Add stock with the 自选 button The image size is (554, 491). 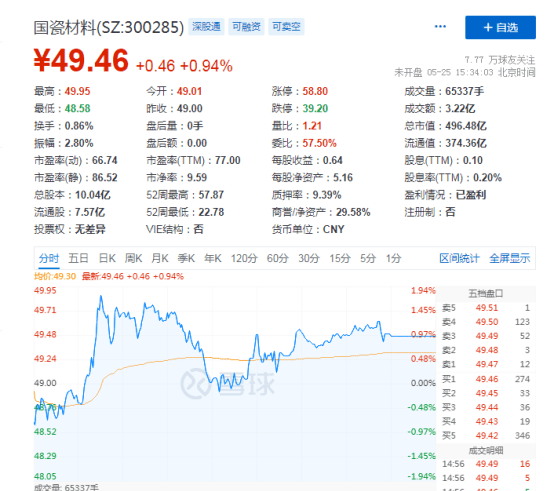[x=500, y=27]
